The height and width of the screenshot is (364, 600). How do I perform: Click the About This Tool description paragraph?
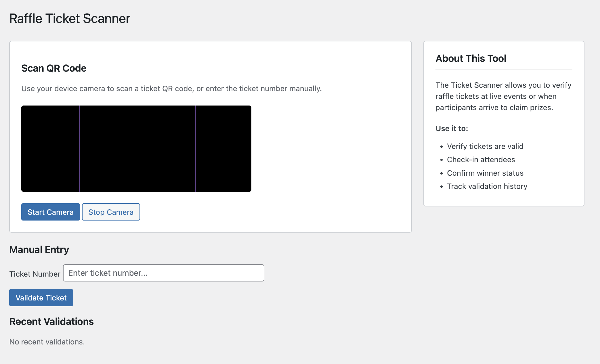click(503, 96)
